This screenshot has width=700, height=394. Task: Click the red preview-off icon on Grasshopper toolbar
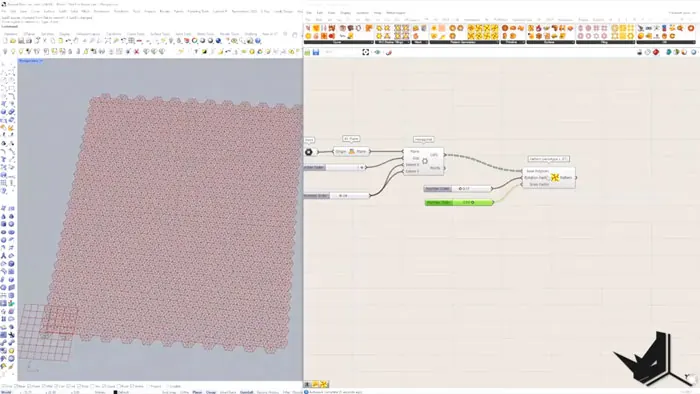pos(656,52)
